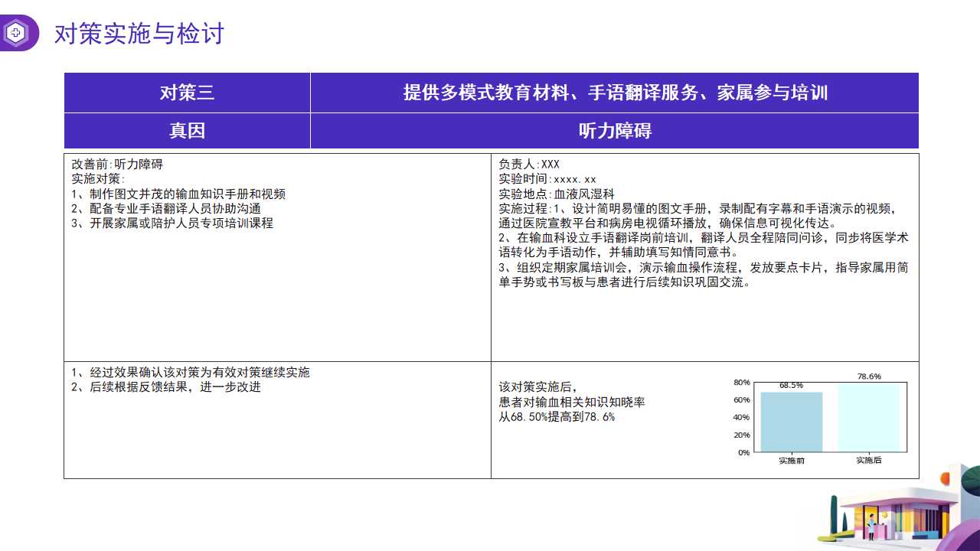Click the 对策三 header cell
The image size is (980, 551).
(x=187, y=93)
